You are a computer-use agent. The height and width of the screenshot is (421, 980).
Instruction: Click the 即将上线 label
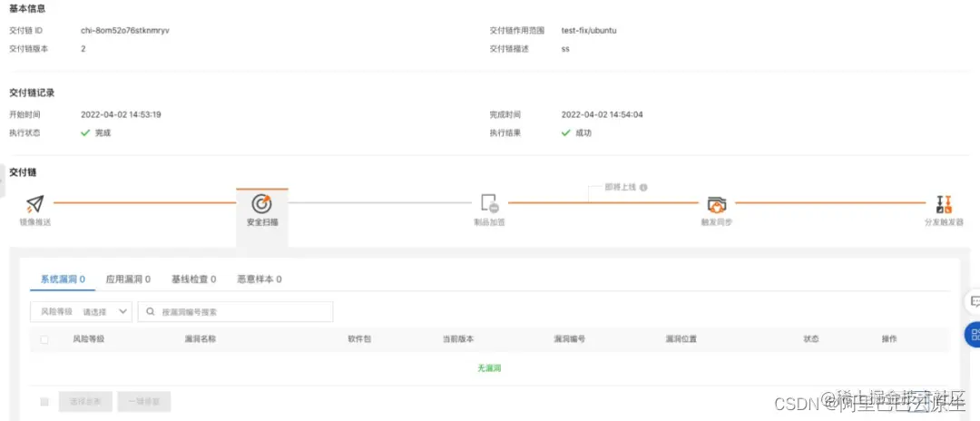621,187
